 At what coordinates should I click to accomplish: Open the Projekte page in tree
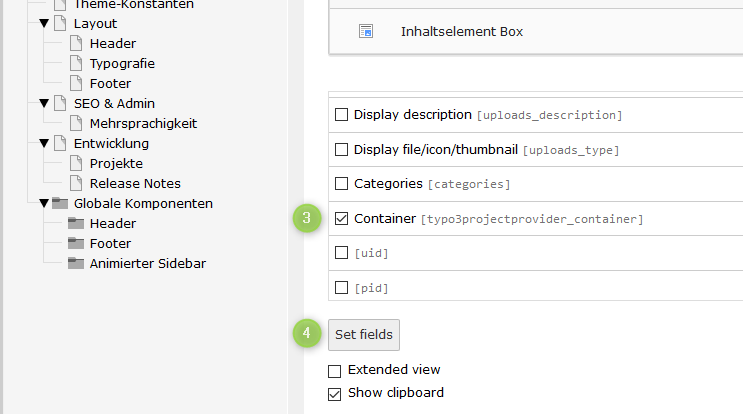tap(116, 163)
